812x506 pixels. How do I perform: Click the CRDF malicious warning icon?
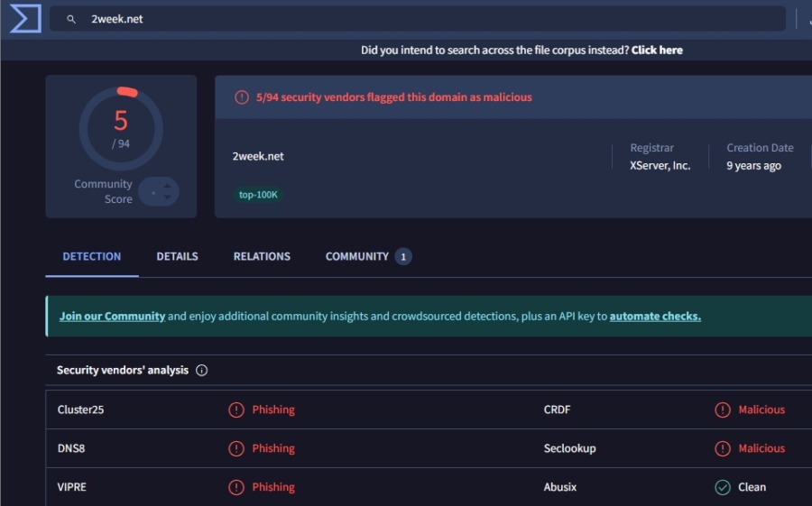point(723,409)
